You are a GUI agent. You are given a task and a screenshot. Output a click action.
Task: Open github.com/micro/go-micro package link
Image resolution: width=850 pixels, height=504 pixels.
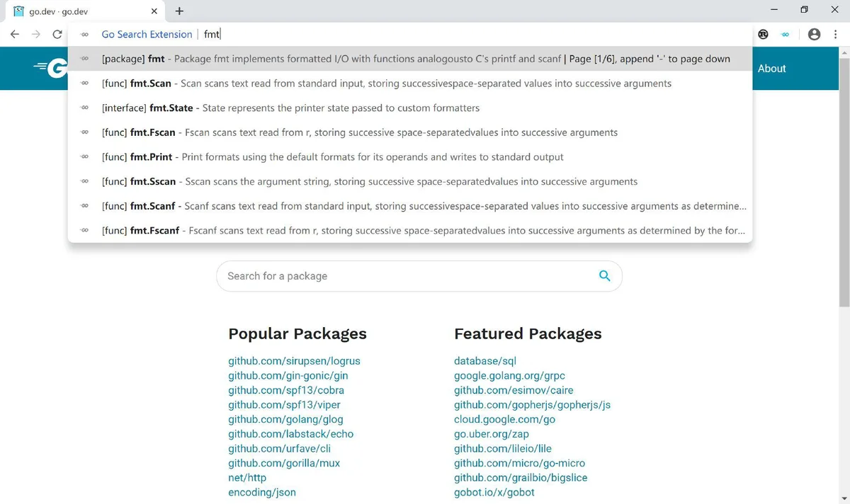(519, 463)
